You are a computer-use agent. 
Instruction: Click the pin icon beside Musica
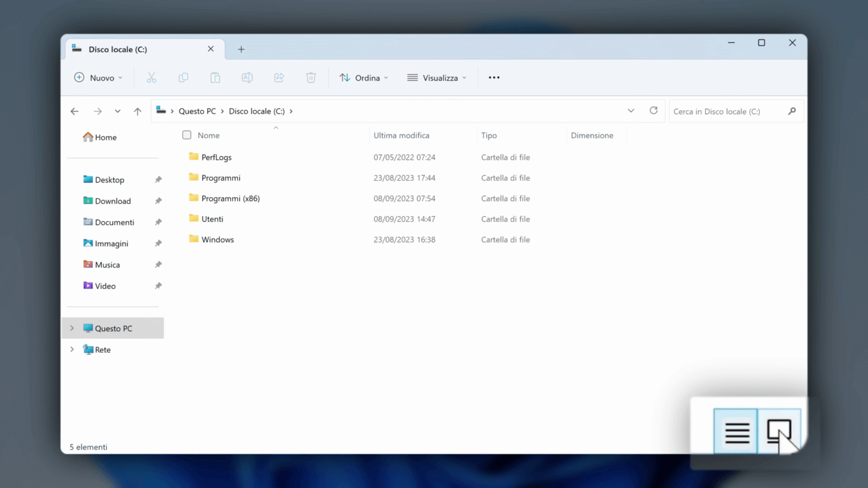[x=158, y=265]
